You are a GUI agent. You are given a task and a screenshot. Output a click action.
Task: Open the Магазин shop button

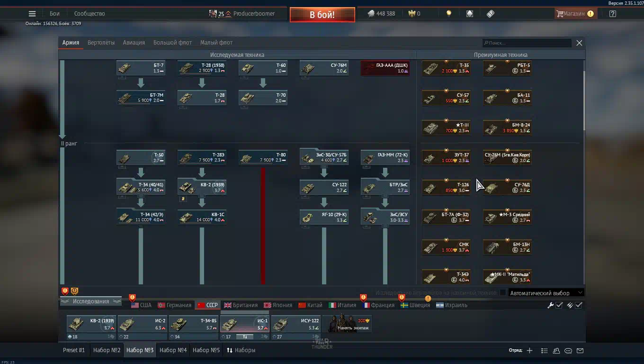coord(575,14)
